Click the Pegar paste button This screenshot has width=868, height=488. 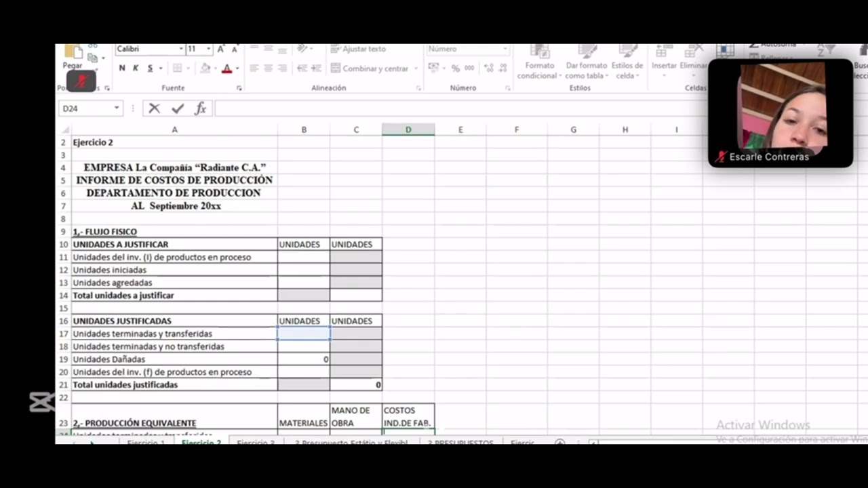73,56
